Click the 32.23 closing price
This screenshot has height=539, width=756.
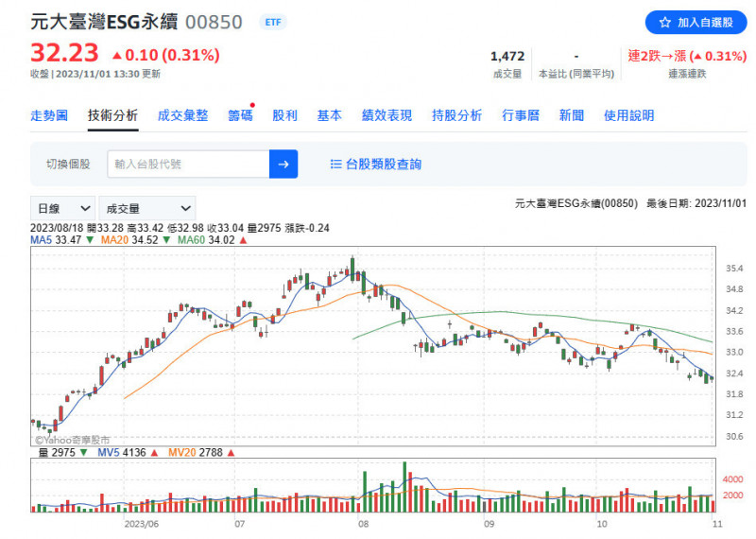click(64, 53)
